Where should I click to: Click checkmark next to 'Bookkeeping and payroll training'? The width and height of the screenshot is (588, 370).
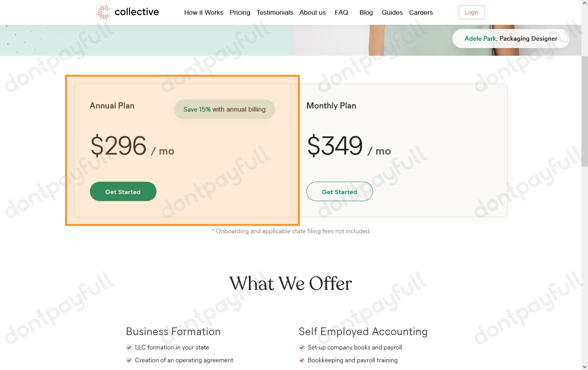(x=302, y=360)
